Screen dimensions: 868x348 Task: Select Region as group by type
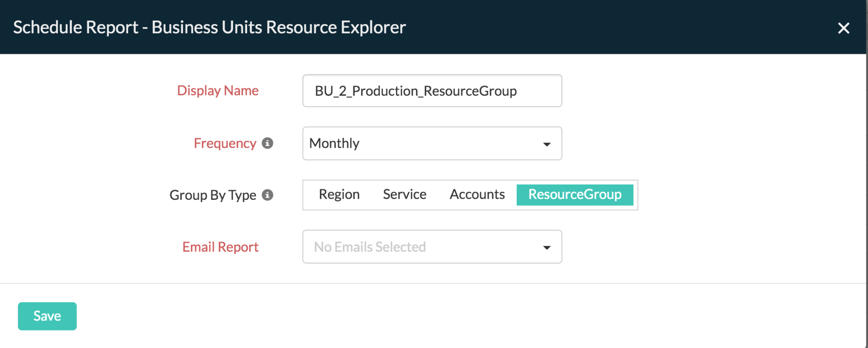(339, 195)
